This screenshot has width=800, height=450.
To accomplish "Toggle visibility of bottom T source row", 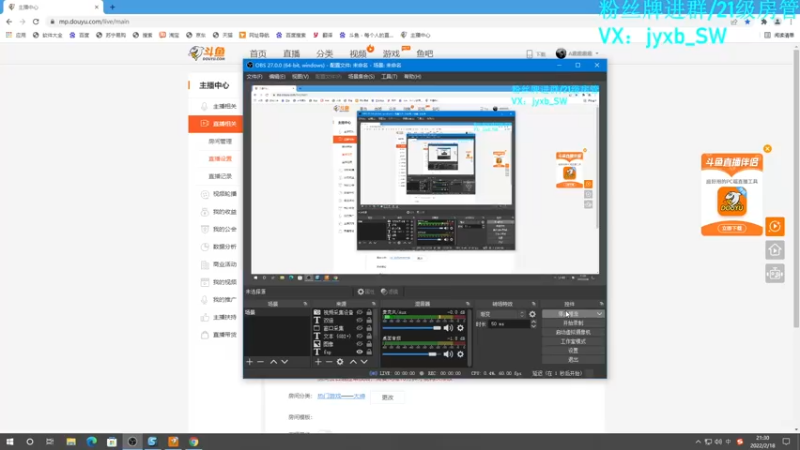I will coord(360,352).
